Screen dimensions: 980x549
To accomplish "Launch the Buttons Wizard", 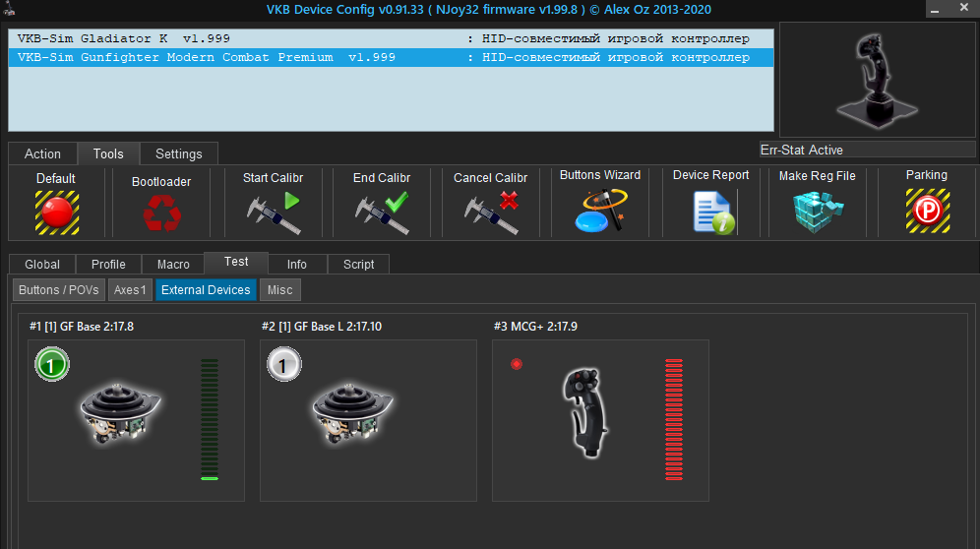I will [x=600, y=211].
